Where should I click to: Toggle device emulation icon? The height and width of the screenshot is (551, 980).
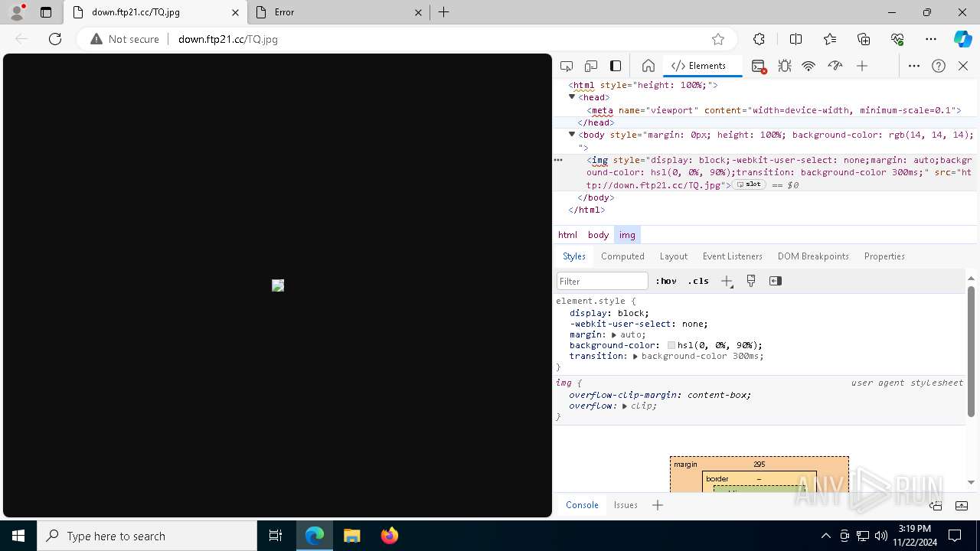[591, 66]
